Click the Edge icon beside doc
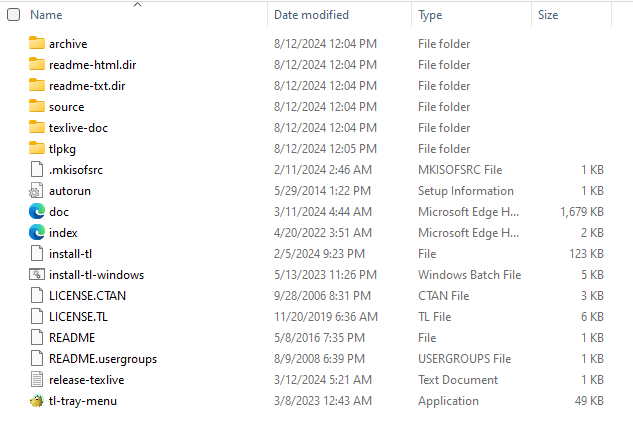Viewport: 633px width, 422px height. point(37,212)
